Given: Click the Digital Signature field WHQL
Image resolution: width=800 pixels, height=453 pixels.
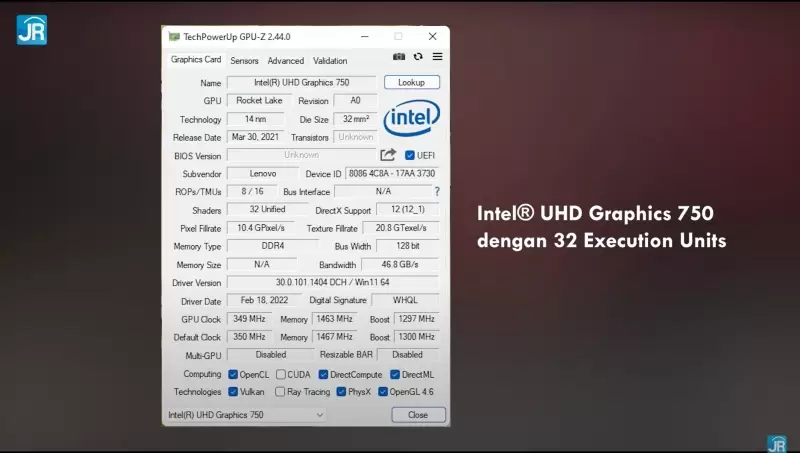Looking at the screenshot, I should (405, 300).
